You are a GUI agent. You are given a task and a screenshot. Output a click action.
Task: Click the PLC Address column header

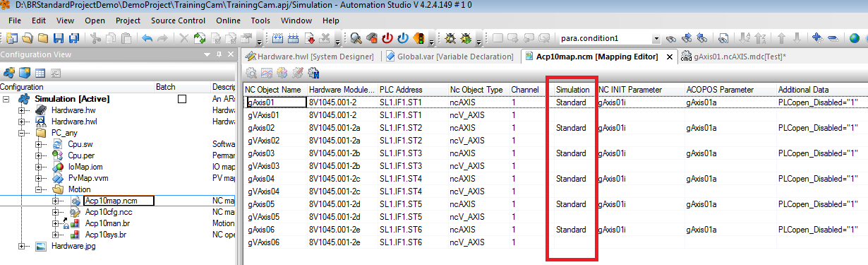coord(413,90)
